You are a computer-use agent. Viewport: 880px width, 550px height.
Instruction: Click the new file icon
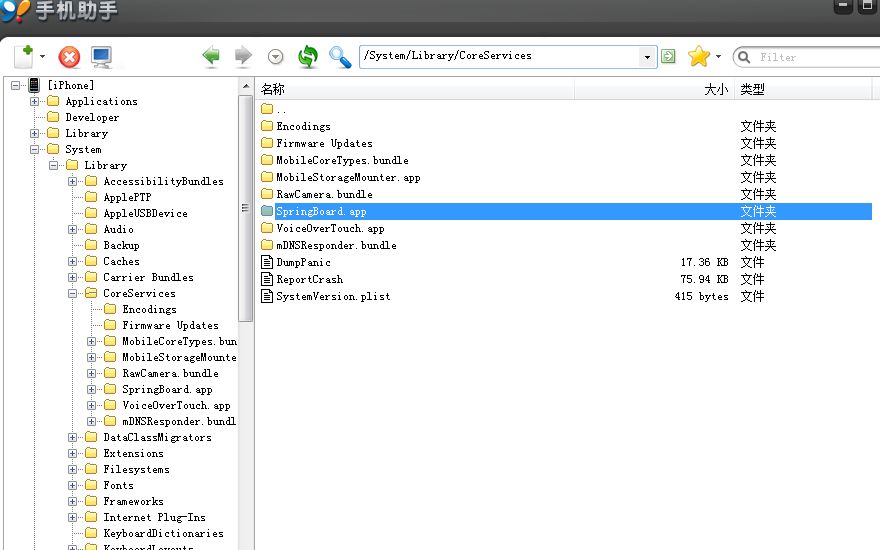click(x=26, y=56)
